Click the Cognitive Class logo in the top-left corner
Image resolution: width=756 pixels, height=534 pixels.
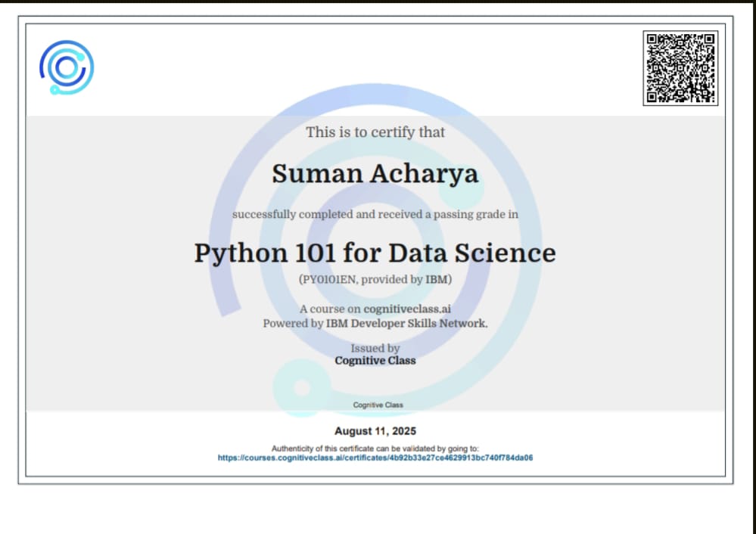67,67
